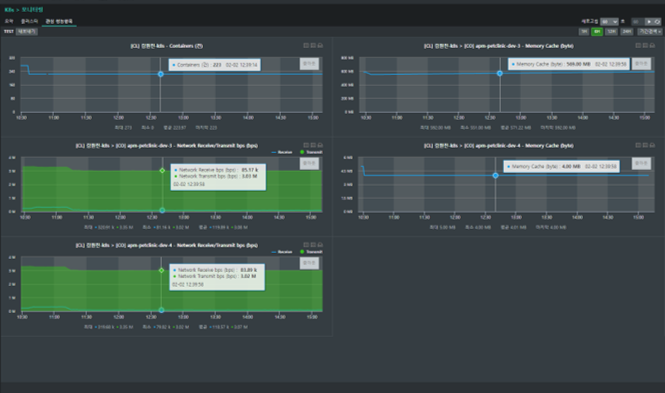Click first header icon on dev-3 Network chart
665x393 pixels.
(x=306, y=145)
